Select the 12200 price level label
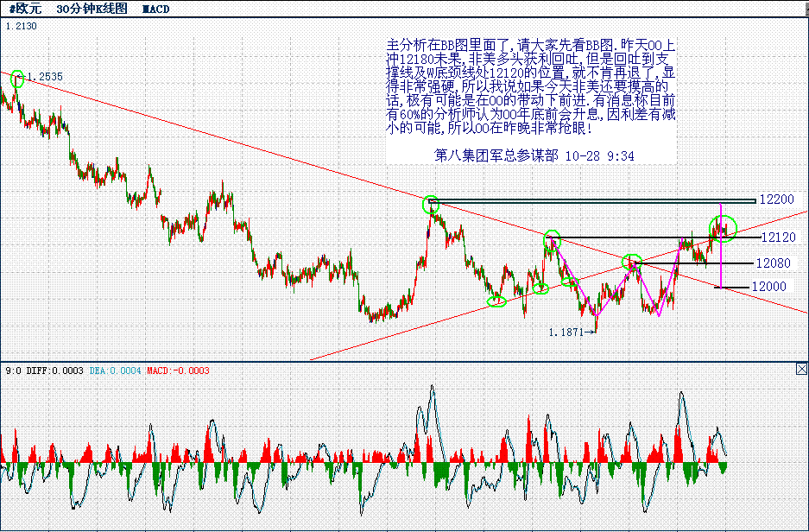 [x=776, y=199]
